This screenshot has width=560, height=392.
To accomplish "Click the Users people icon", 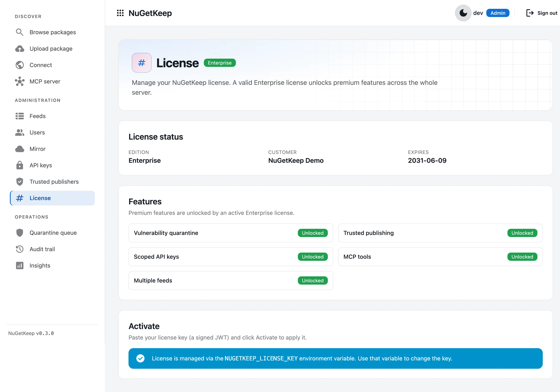I will 20,132.
